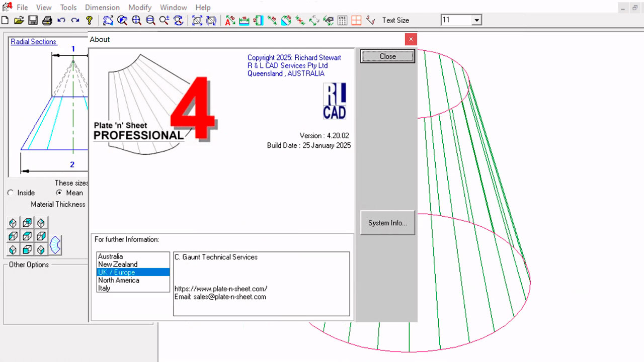Open the Modify menu

pyautogui.click(x=140, y=7)
